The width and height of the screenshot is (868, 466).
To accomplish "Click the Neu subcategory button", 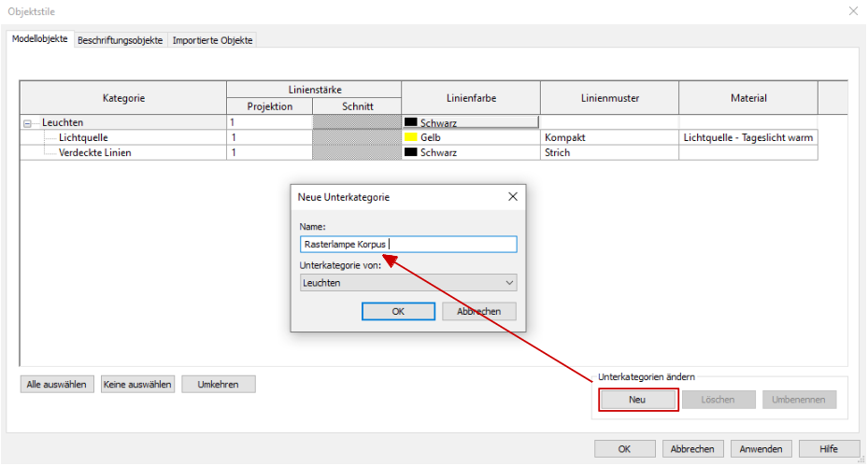I will (638, 400).
